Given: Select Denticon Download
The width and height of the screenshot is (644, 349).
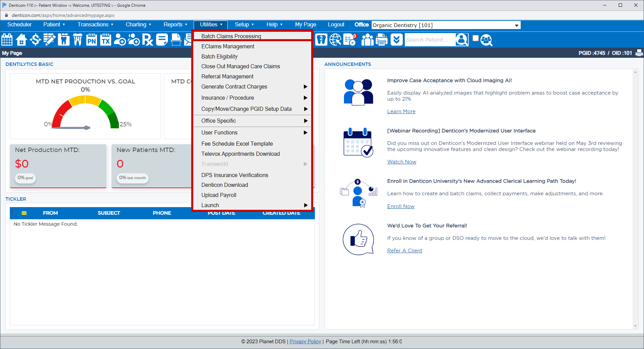Looking at the screenshot, I should [x=252, y=185].
